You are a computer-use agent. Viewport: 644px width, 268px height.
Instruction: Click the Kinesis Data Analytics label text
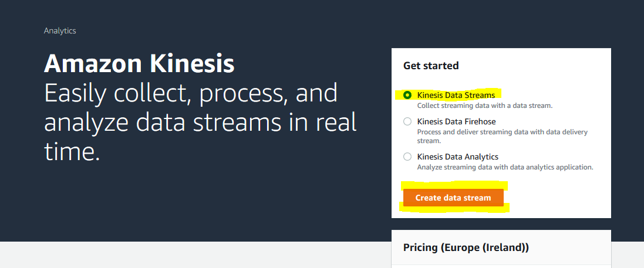[457, 157]
